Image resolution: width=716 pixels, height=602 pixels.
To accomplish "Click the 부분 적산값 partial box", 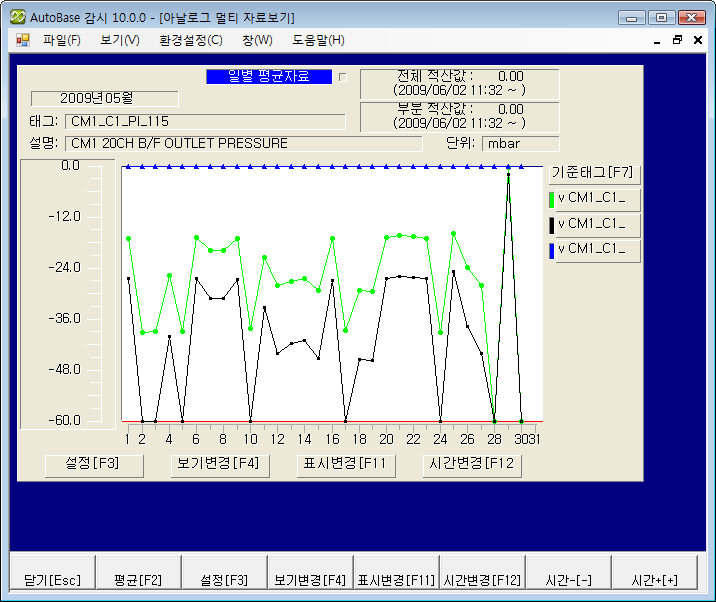I will [x=459, y=116].
